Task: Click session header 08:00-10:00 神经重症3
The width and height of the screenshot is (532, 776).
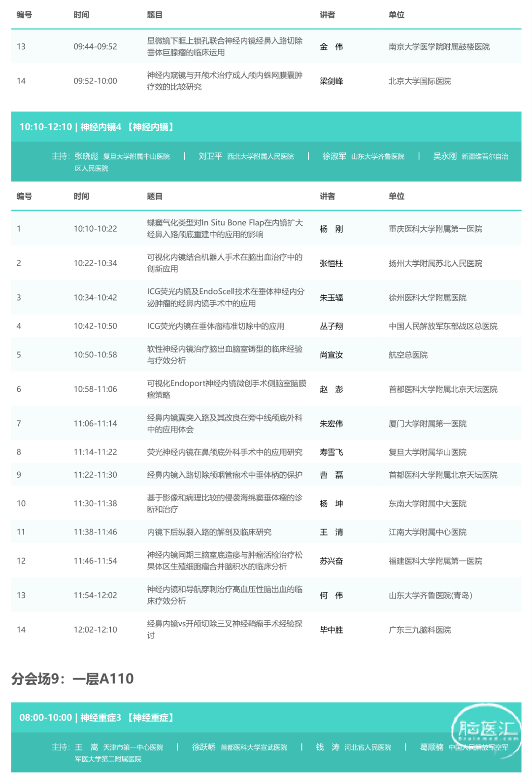Action: (x=266, y=717)
